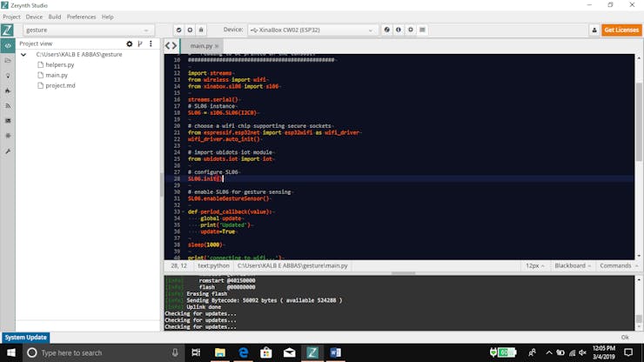The width and height of the screenshot is (644, 362).
Task: Open the Windows Start menu
Action: click(11, 352)
